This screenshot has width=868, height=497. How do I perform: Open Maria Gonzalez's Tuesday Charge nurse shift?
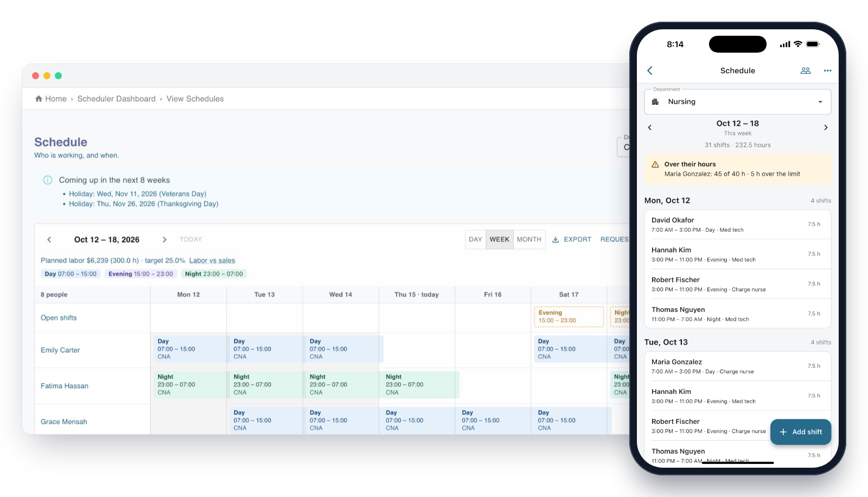[x=738, y=366]
